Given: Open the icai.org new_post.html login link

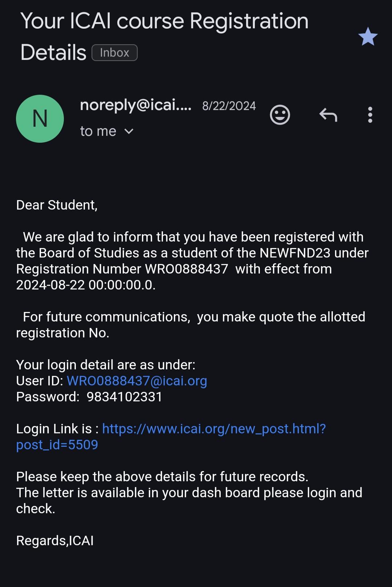Looking at the screenshot, I should coord(214,429).
